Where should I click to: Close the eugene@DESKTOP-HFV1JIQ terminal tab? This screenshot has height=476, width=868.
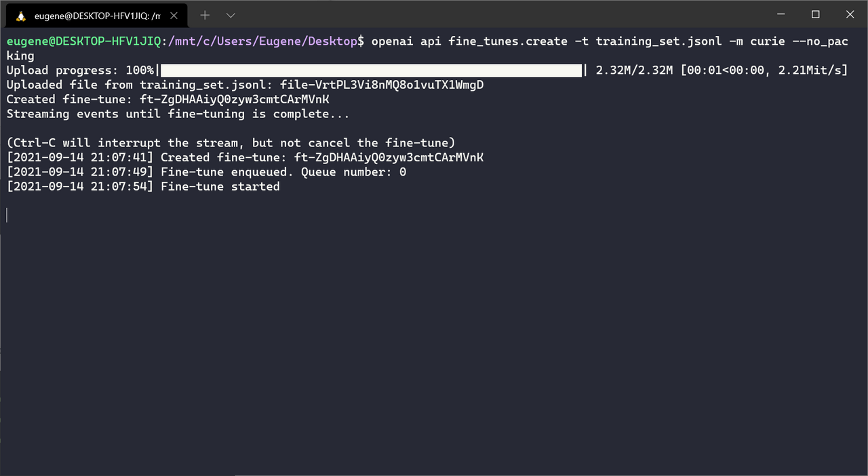pos(175,16)
